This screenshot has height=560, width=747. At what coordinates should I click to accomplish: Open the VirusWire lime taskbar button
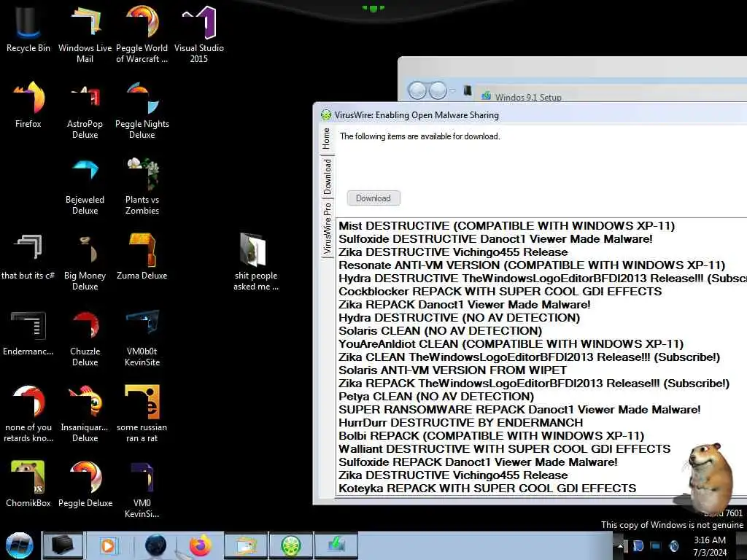pyautogui.click(x=291, y=545)
